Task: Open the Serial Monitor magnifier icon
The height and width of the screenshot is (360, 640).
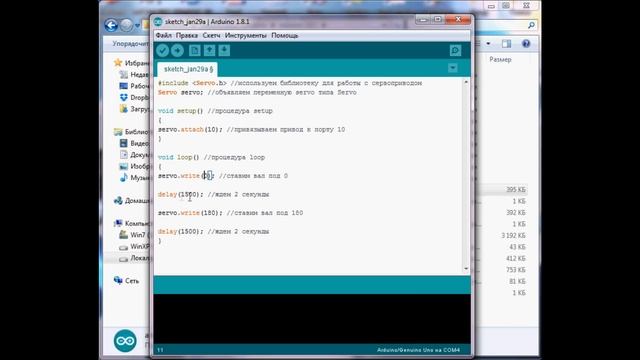Action: point(456,51)
